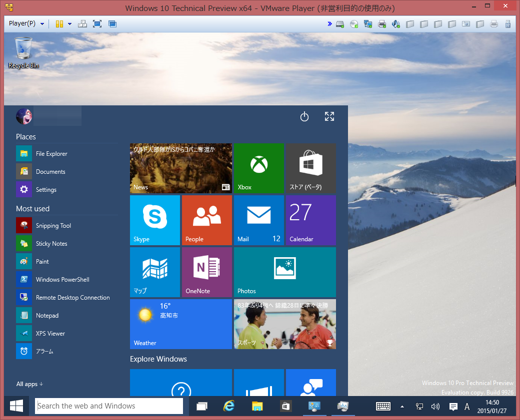Expand the All apps list

pyautogui.click(x=29, y=384)
